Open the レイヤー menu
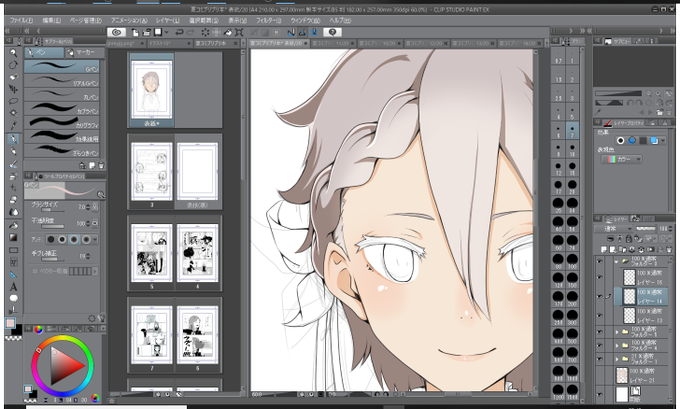The height and width of the screenshot is (409, 680). point(167,20)
